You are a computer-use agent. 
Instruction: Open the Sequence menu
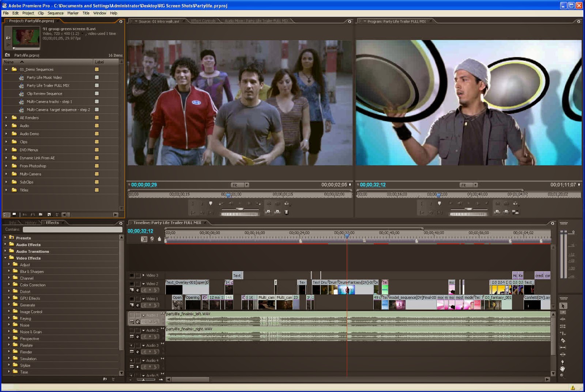[56, 13]
